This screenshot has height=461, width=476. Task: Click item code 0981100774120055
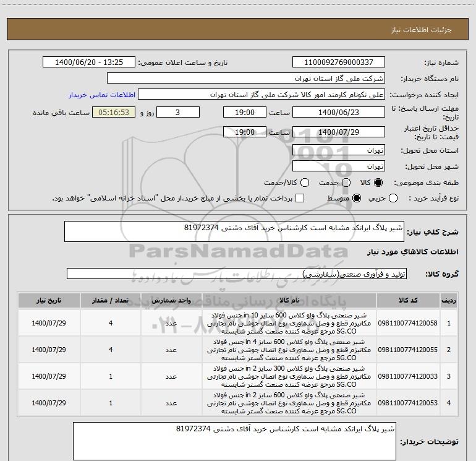coord(408,350)
